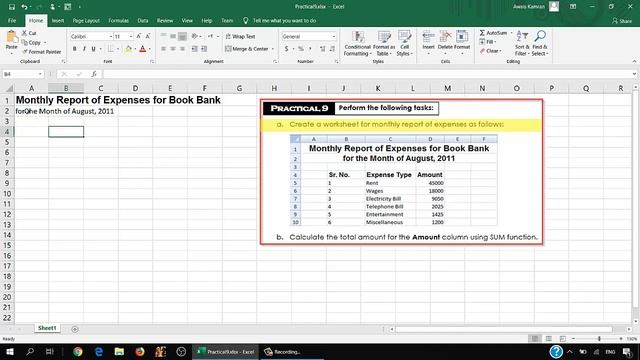Select the Format Painter tool
The width and height of the screenshot is (640, 360).
pos(42,52)
